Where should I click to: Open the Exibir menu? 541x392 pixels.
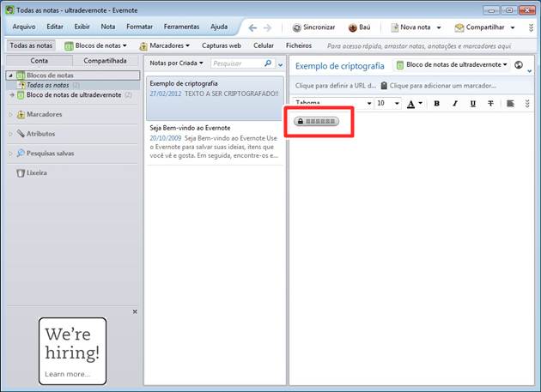click(82, 27)
